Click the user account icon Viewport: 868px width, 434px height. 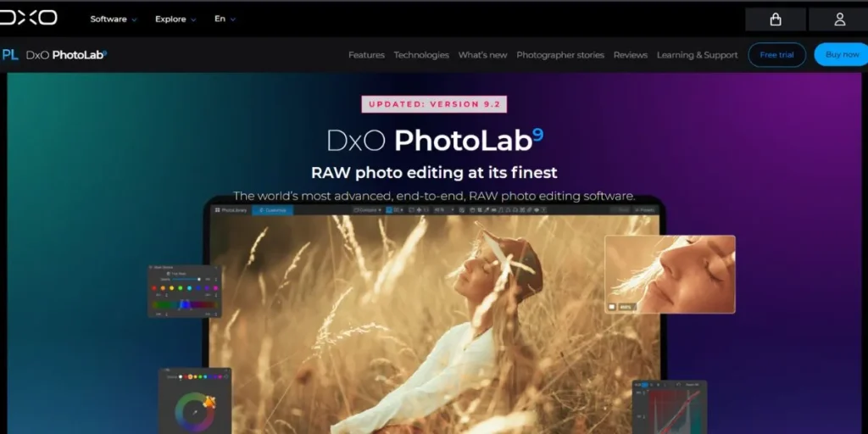click(839, 19)
